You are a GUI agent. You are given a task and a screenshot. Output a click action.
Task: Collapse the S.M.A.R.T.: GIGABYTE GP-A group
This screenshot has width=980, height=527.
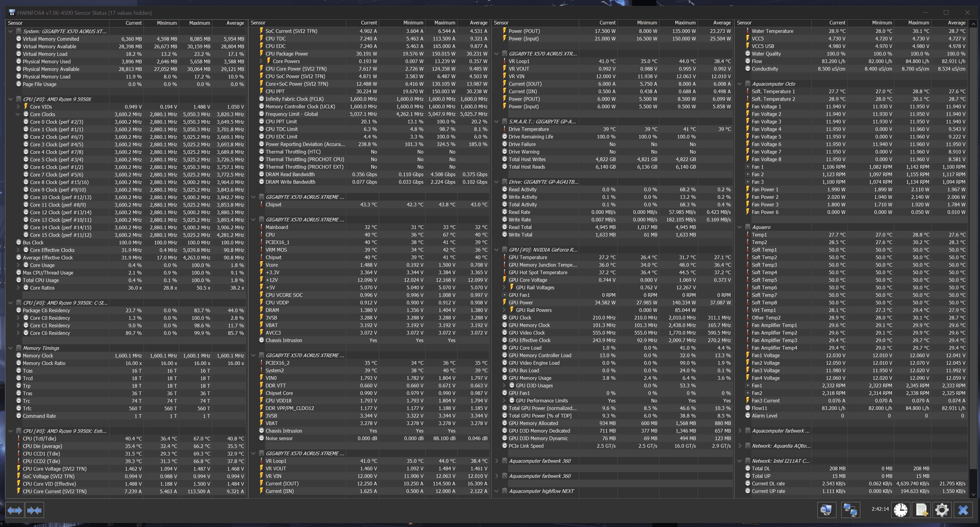pyautogui.click(x=496, y=122)
